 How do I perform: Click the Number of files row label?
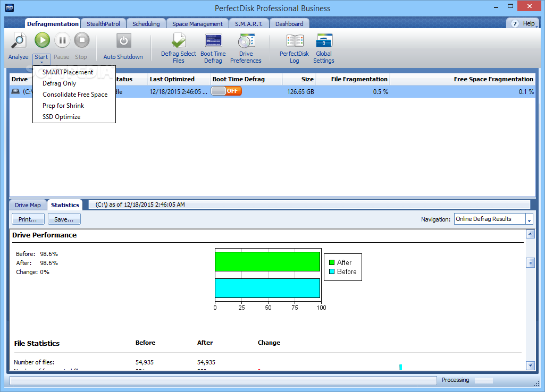click(x=34, y=362)
